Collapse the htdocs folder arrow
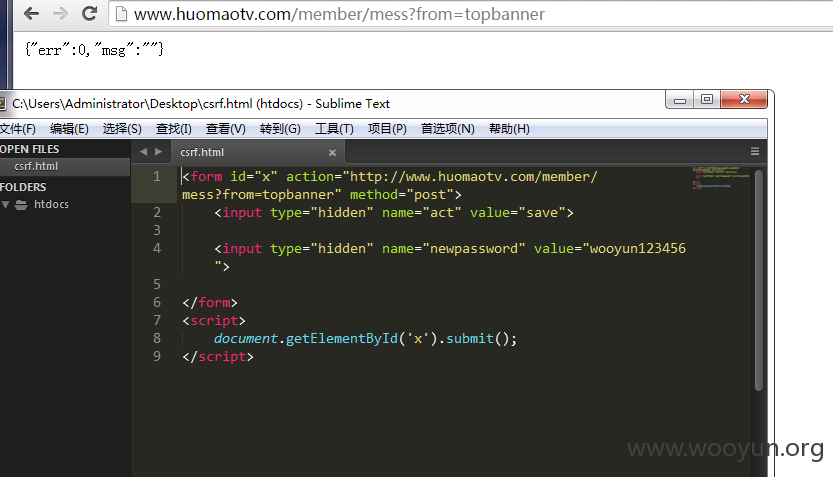 pos(6,204)
